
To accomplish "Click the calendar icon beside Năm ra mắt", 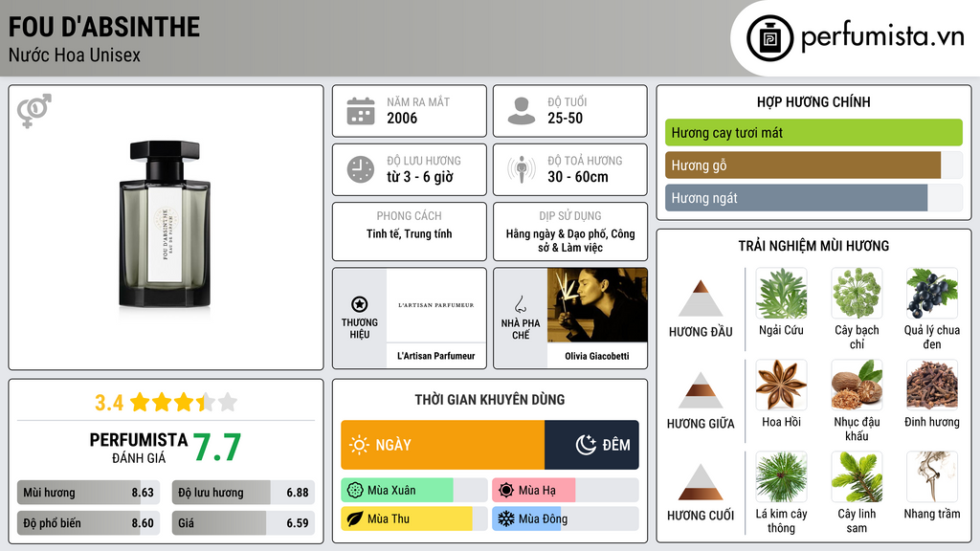I will pos(361,111).
